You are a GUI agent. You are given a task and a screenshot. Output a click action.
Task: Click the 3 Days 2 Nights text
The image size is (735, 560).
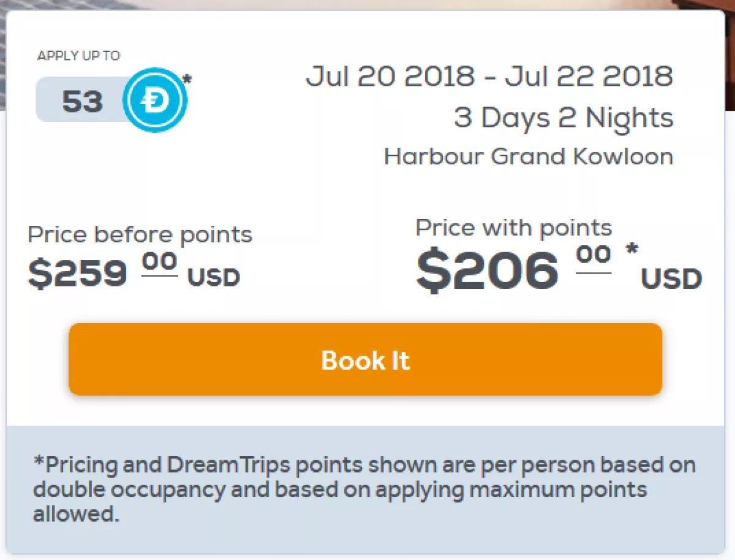pos(563,118)
